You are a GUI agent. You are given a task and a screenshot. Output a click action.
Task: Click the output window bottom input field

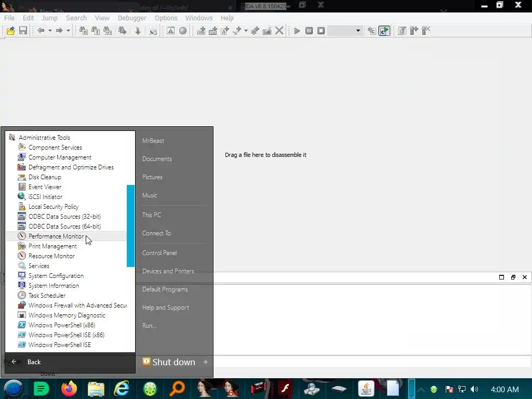coord(372,362)
